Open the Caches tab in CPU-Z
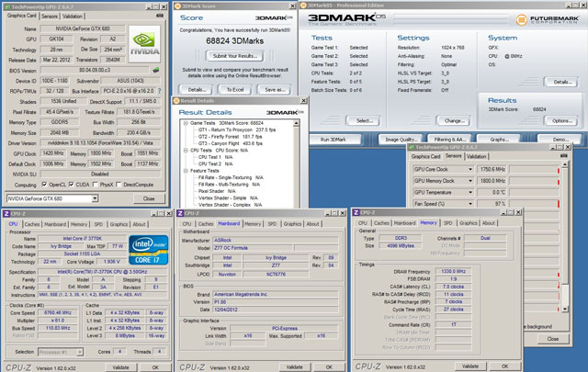Screen dimensions: 588x372 (32, 223)
